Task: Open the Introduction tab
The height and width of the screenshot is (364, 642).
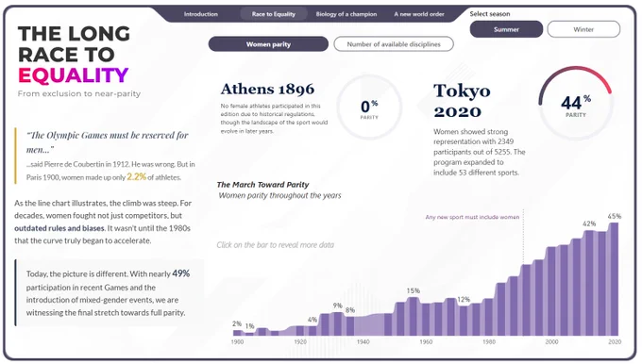Action: tap(200, 14)
